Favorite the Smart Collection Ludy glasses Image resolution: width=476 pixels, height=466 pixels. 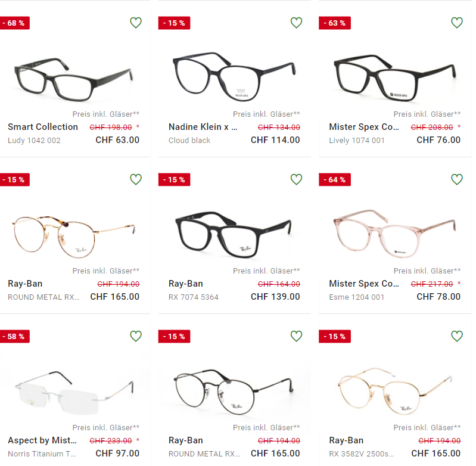click(x=136, y=23)
